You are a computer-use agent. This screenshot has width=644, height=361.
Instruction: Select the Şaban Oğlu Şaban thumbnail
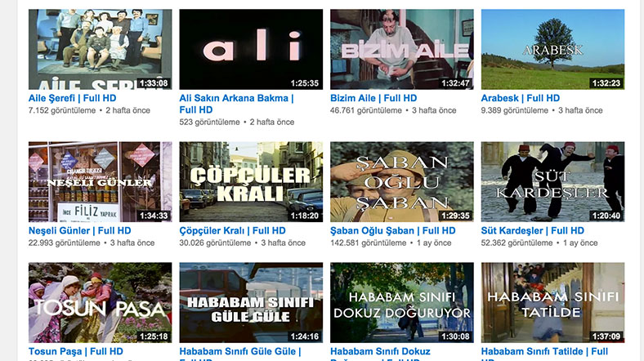pyautogui.click(x=401, y=182)
